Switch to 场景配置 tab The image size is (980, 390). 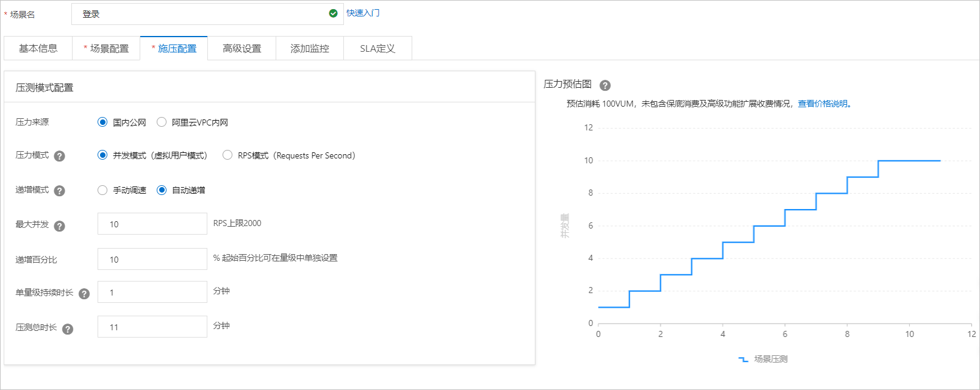click(106, 48)
